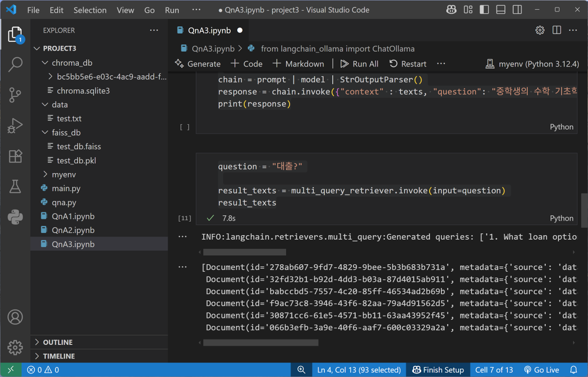The width and height of the screenshot is (588, 377).
Task: Open the File menu
Action: coord(33,10)
